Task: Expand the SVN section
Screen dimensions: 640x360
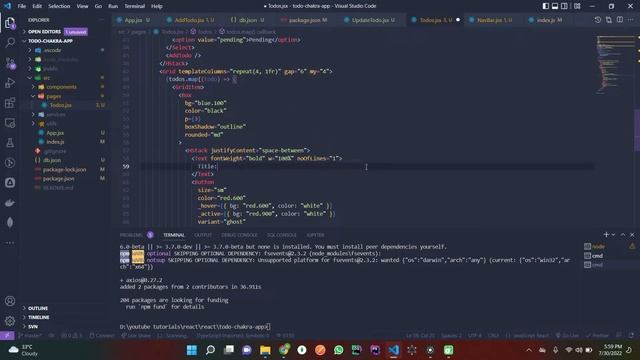Action: pos(33,327)
